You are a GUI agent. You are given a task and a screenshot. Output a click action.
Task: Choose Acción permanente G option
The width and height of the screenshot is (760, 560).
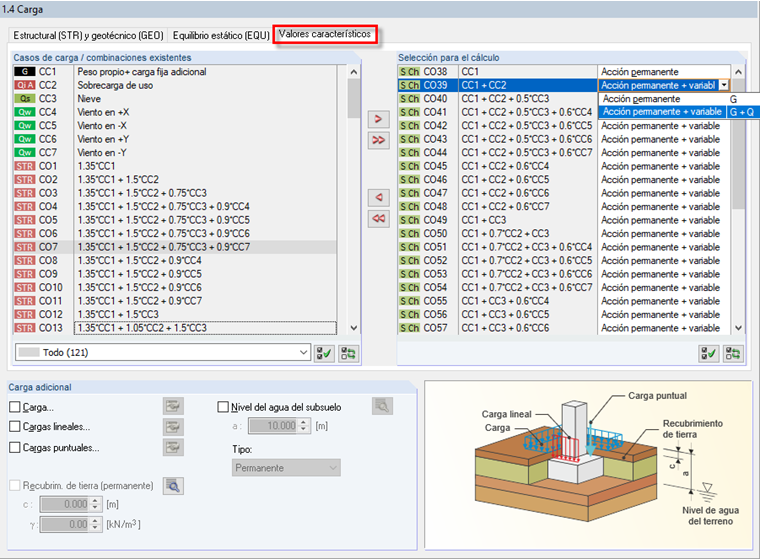pyautogui.click(x=679, y=99)
